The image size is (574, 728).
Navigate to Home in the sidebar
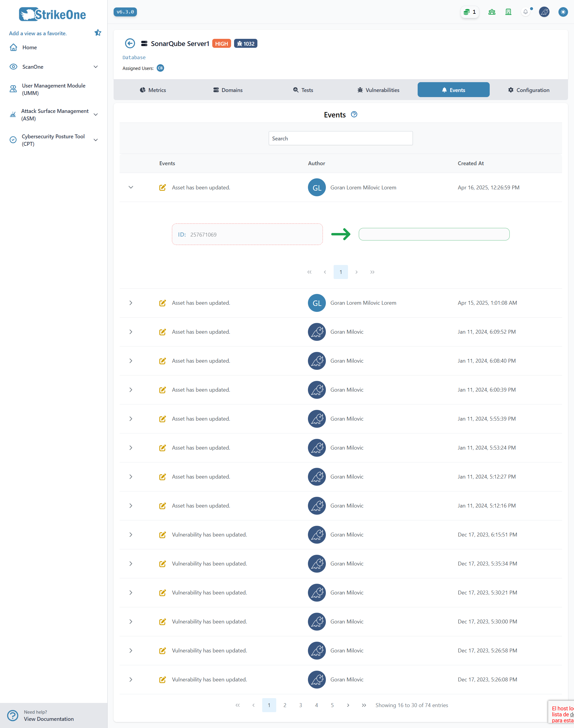coord(30,47)
